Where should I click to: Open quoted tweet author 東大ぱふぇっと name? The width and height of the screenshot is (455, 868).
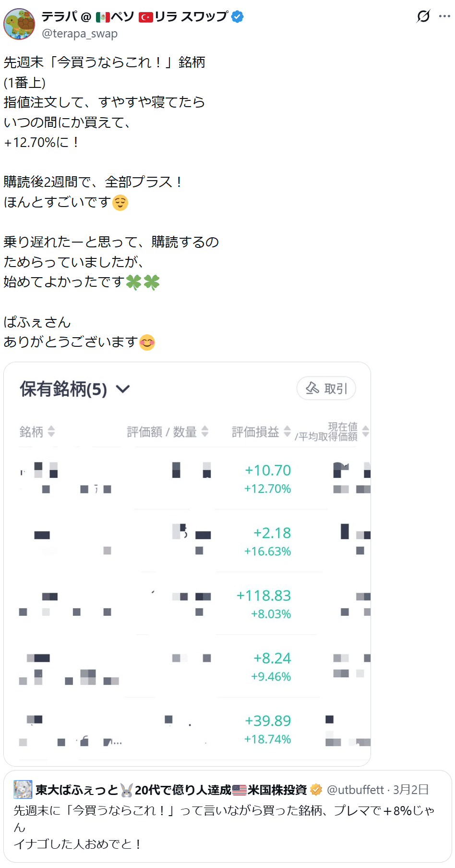(x=77, y=790)
